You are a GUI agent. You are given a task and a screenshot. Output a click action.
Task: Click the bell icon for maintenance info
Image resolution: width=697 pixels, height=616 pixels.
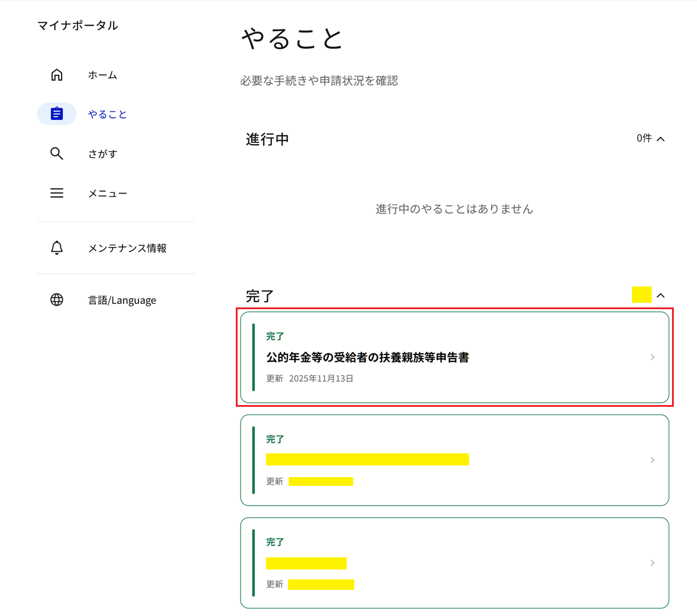tap(57, 248)
